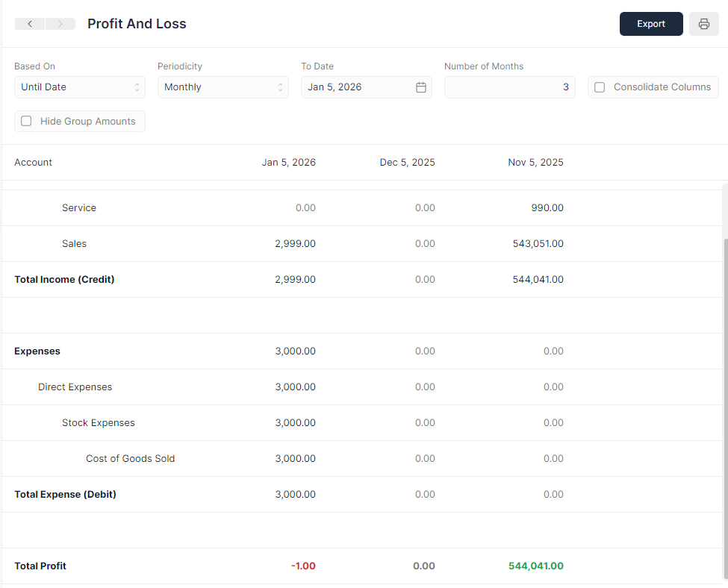Click the Export button

[650, 23]
